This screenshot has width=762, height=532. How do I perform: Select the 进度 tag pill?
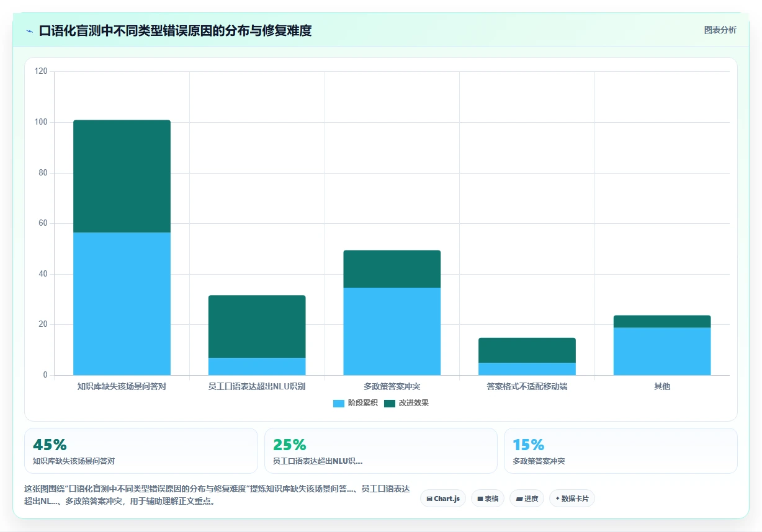[527, 499]
